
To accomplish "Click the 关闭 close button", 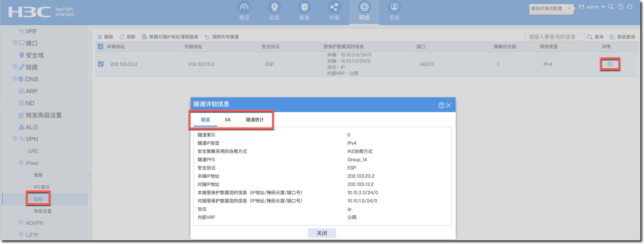I will pyautogui.click(x=322, y=233).
